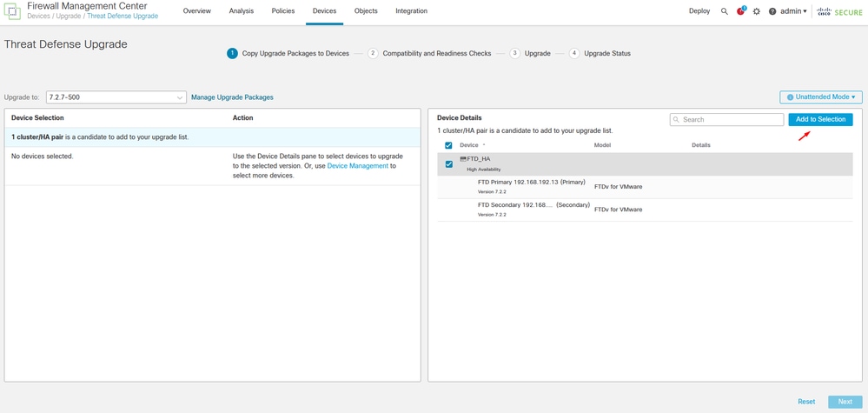Click FTDv for VMware in Primary row
The height and width of the screenshot is (413, 868).
(618, 187)
